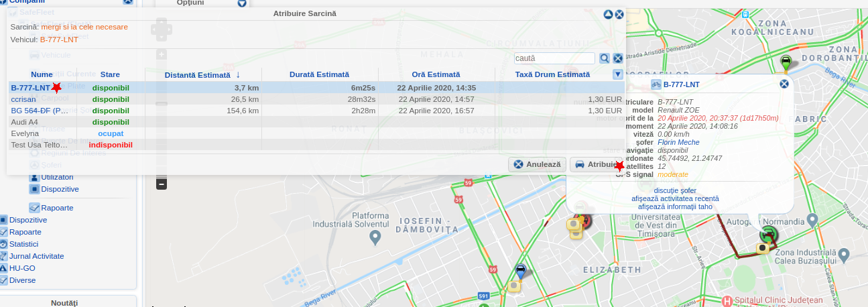This screenshot has width=868, height=307.
Task: Click red vehicle marker near Universitatea de Vest
Action: coord(585,220)
